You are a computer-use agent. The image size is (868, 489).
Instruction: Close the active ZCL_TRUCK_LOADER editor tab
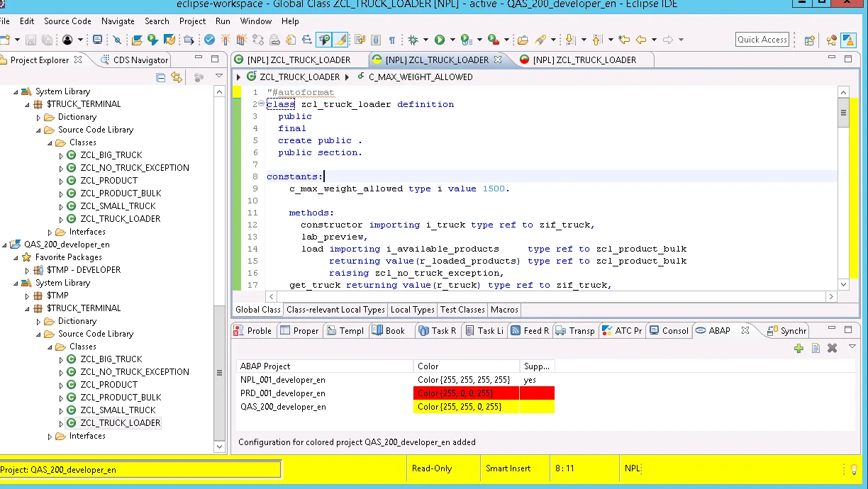(x=498, y=60)
